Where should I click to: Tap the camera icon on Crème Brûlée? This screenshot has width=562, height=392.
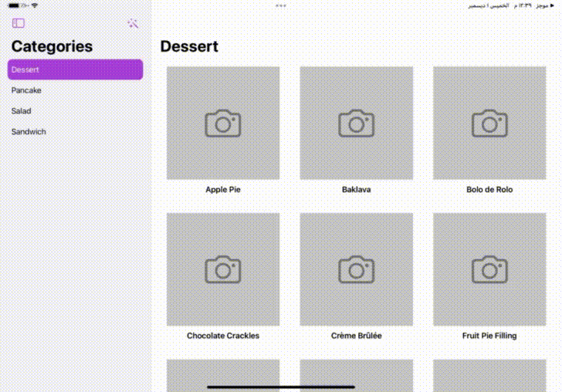click(x=357, y=269)
